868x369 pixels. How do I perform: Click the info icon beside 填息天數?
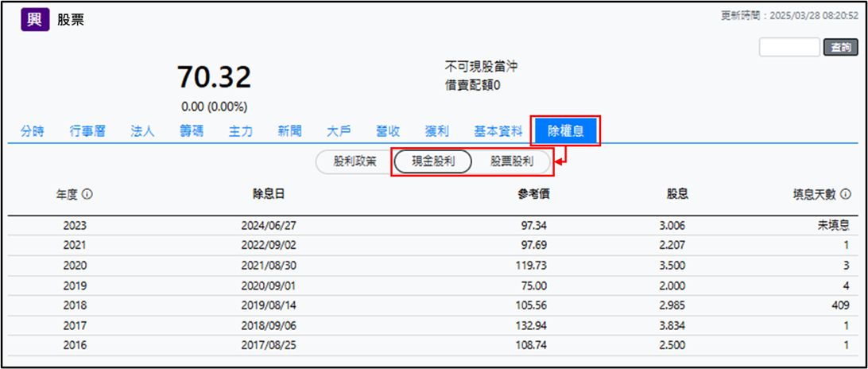point(846,194)
